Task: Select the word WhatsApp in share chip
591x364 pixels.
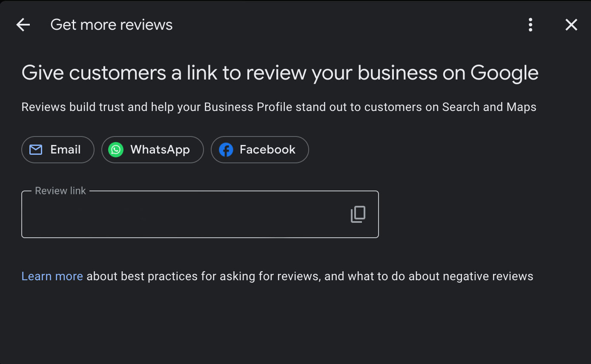Action: [160, 150]
